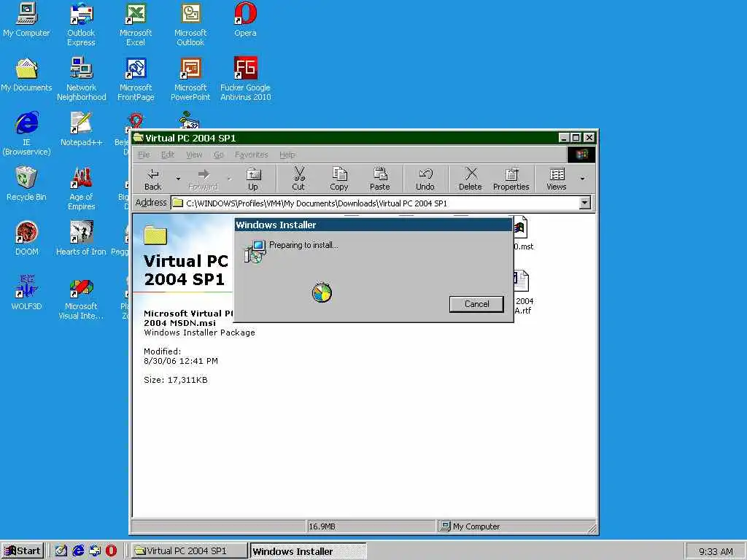Launch the Microsoft FrontPage shortcut
This screenshot has width=747, height=560.
point(136,79)
